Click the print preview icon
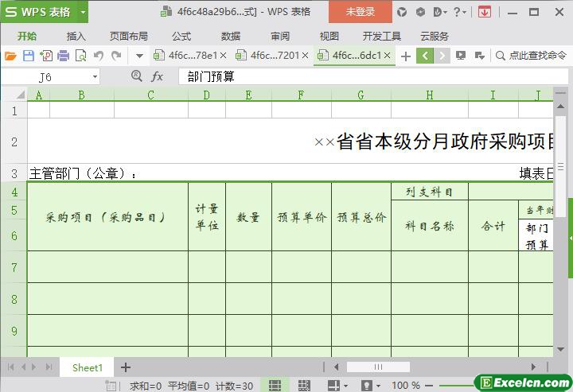Viewport: 573px width, 392px height. 80,56
